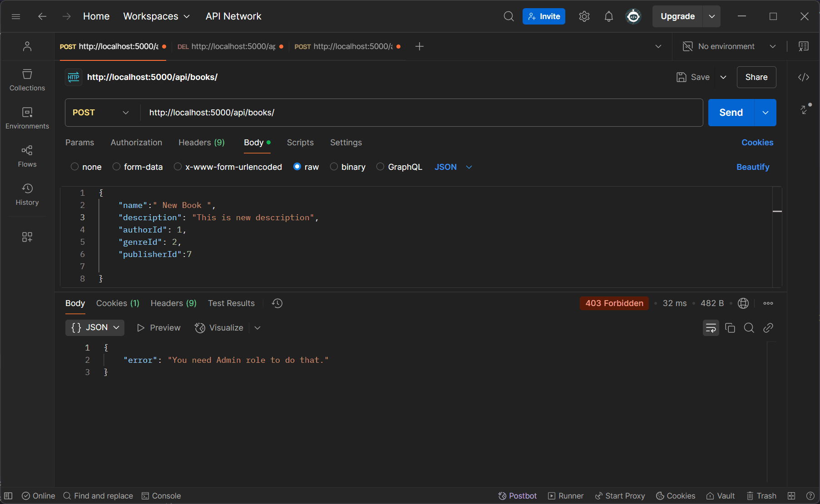
Task: Open Console in status bar
Action: click(161, 496)
